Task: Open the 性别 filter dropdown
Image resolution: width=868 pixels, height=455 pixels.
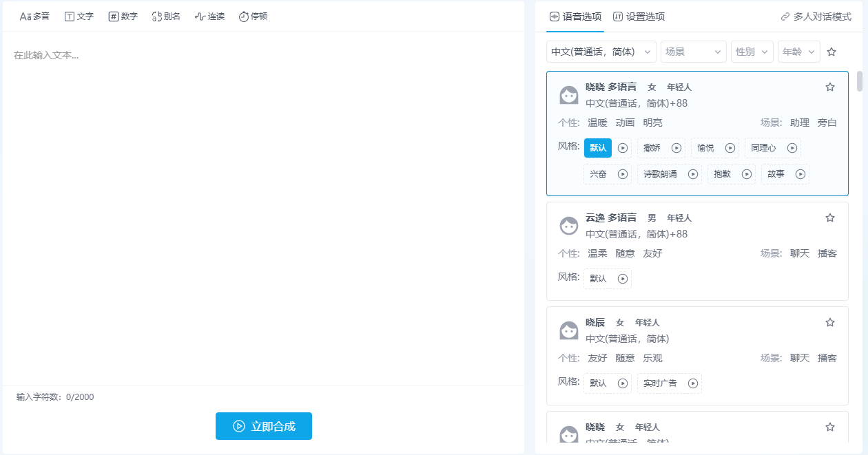Action: coord(752,52)
